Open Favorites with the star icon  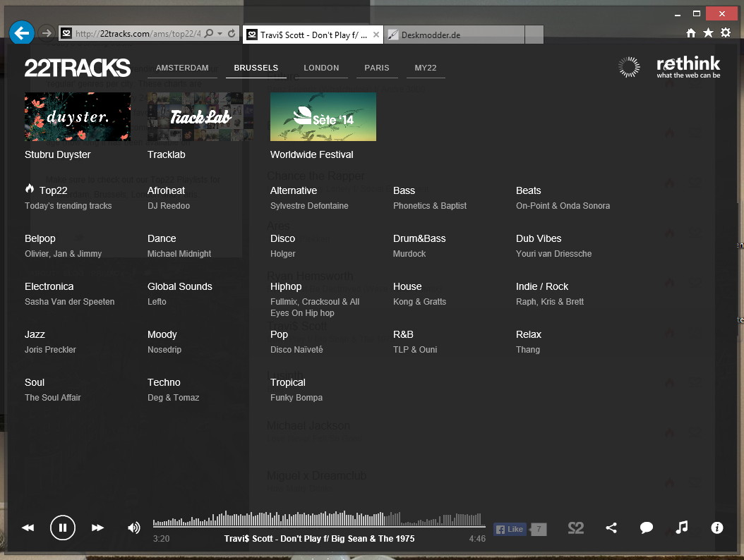point(708,32)
